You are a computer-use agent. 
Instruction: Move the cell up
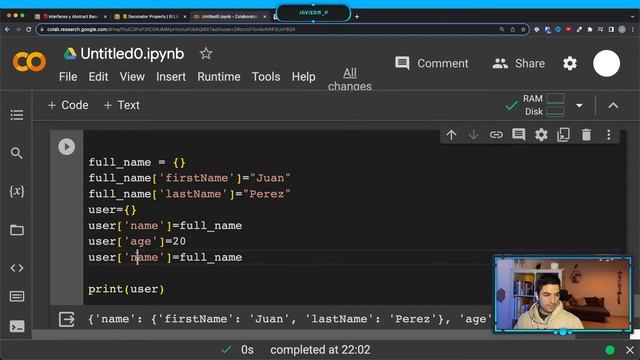pos(451,135)
